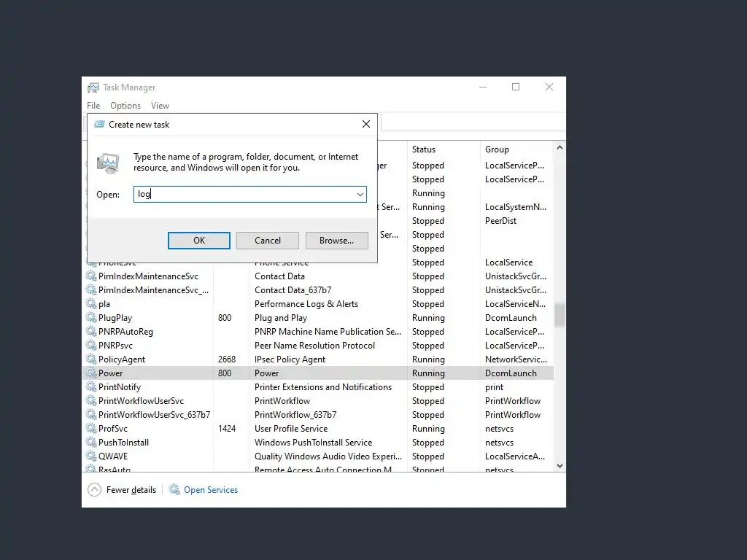Image resolution: width=747 pixels, height=560 pixels.
Task: Click the PNRPAutoReg service gear icon
Action: point(91,332)
